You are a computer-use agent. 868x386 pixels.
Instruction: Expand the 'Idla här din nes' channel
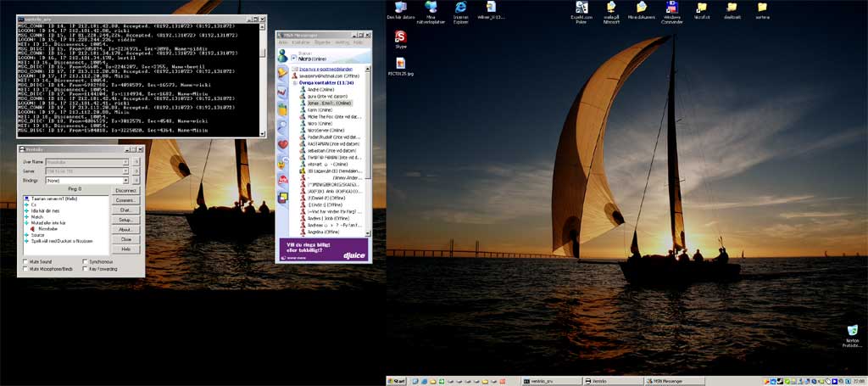pyautogui.click(x=26, y=210)
